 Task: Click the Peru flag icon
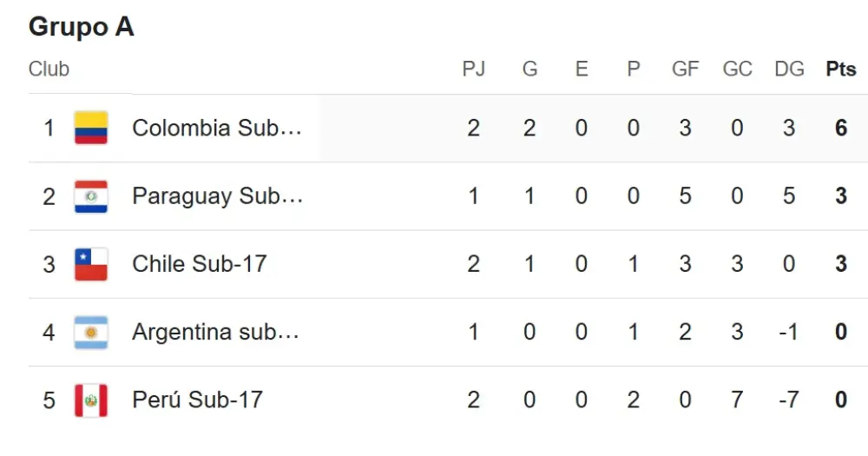[x=91, y=400]
